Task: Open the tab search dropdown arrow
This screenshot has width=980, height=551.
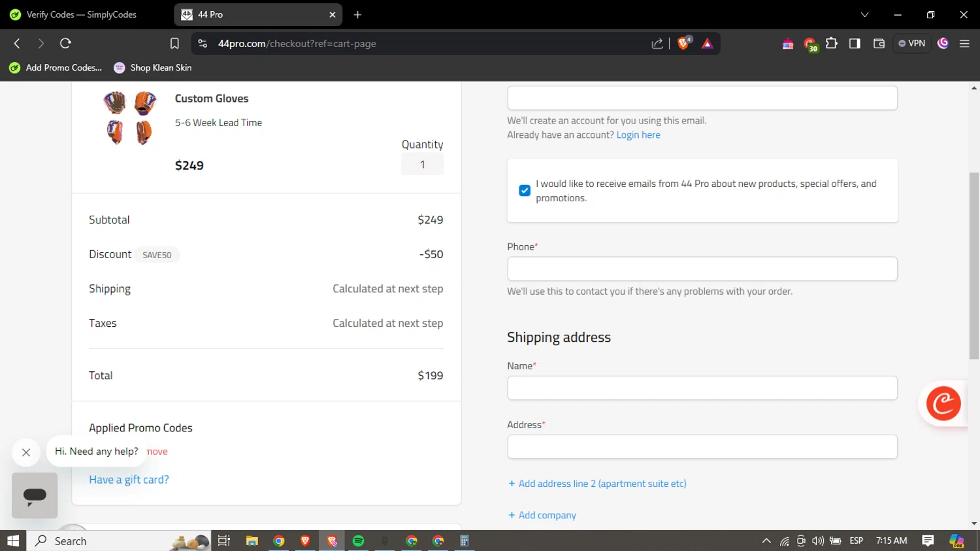Action: click(x=864, y=14)
